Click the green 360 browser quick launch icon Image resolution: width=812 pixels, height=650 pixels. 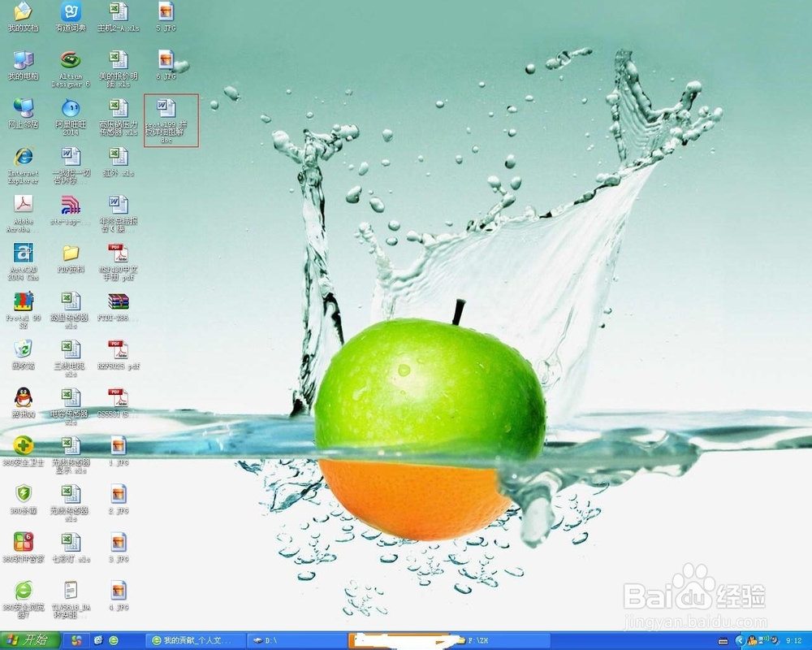(x=114, y=641)
